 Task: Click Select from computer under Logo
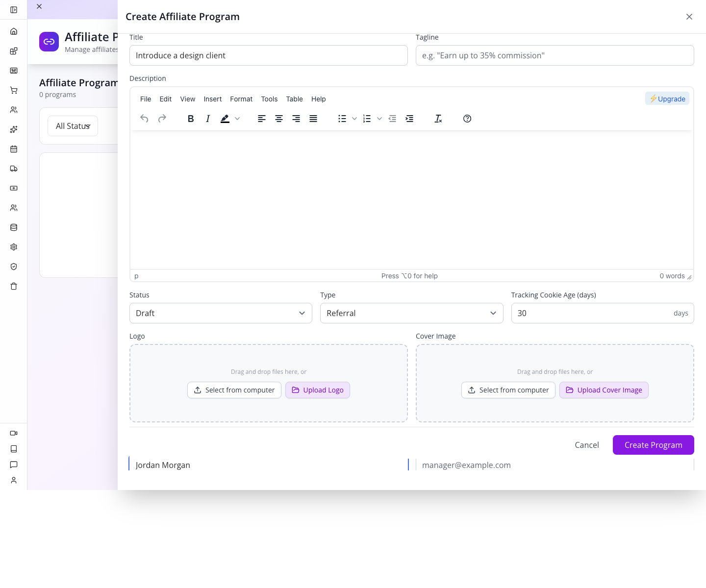(x=234, y=390)
